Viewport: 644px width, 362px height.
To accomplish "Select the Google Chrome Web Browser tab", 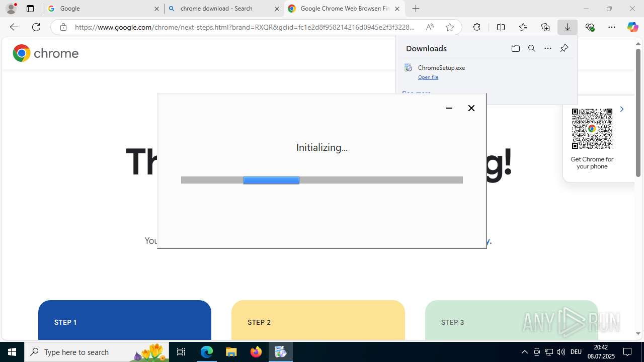I will tap(344, 9).
